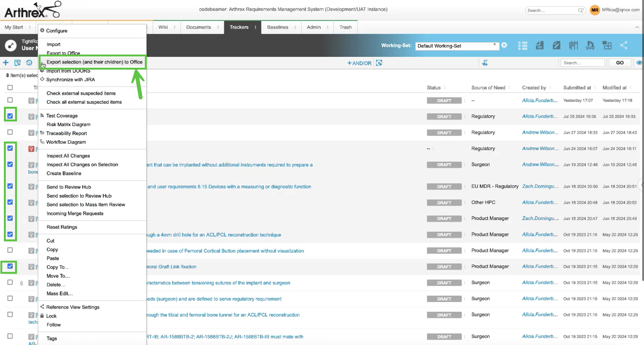Toggle the eye visibility icon beside GO
Image resolution: width=644 pixels, height=345 pixels.
[x=639, y=63]
